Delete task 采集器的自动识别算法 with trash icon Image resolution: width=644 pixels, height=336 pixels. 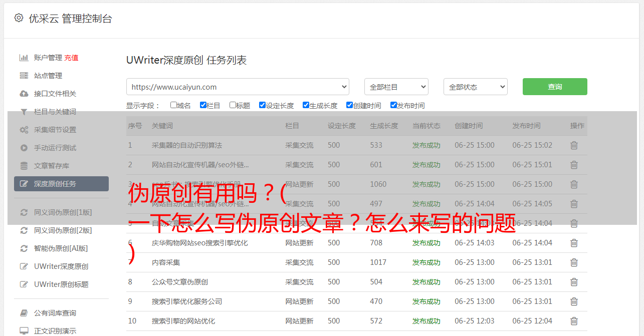(574, 145)
